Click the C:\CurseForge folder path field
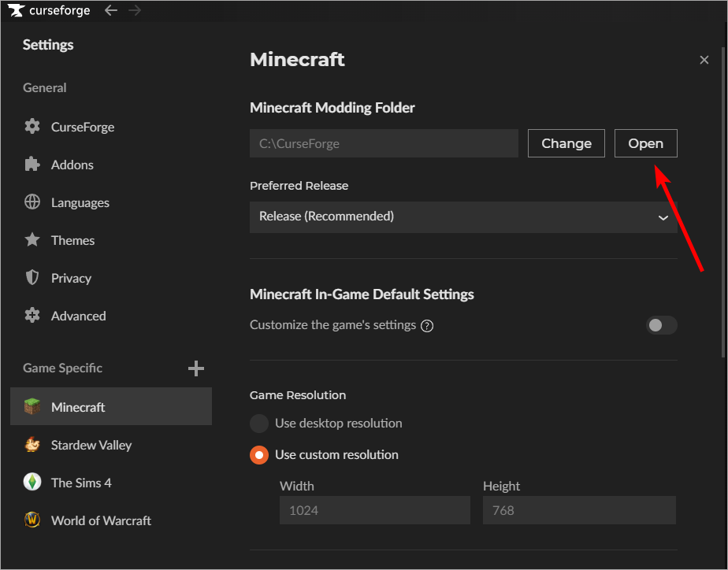 pyautogui.click(x=384, y=143)
